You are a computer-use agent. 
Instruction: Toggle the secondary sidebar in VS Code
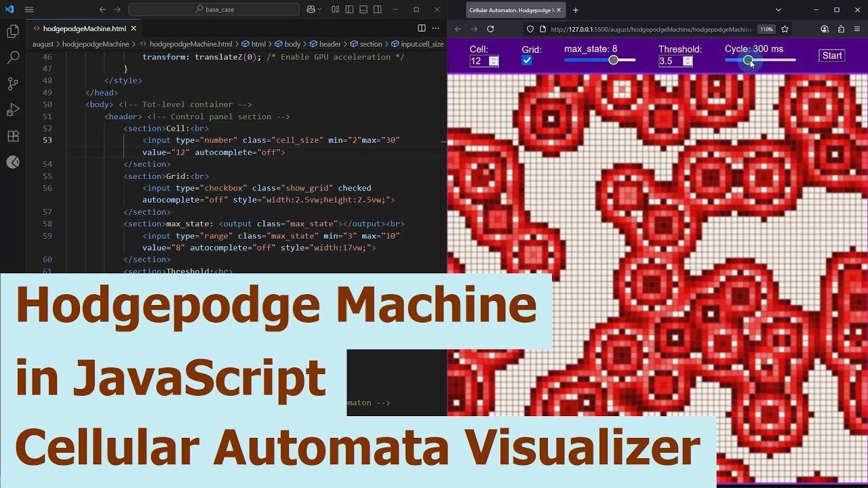click(x=377, y=9)
